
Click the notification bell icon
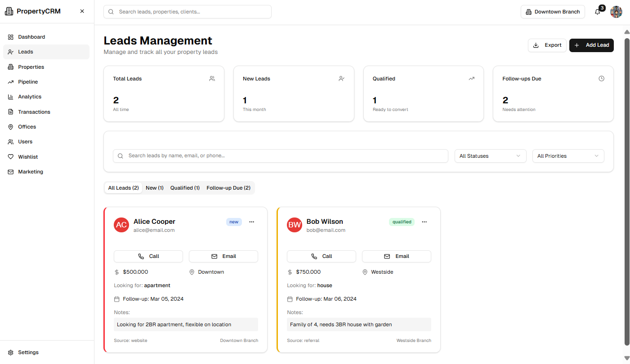click(598, 12)
